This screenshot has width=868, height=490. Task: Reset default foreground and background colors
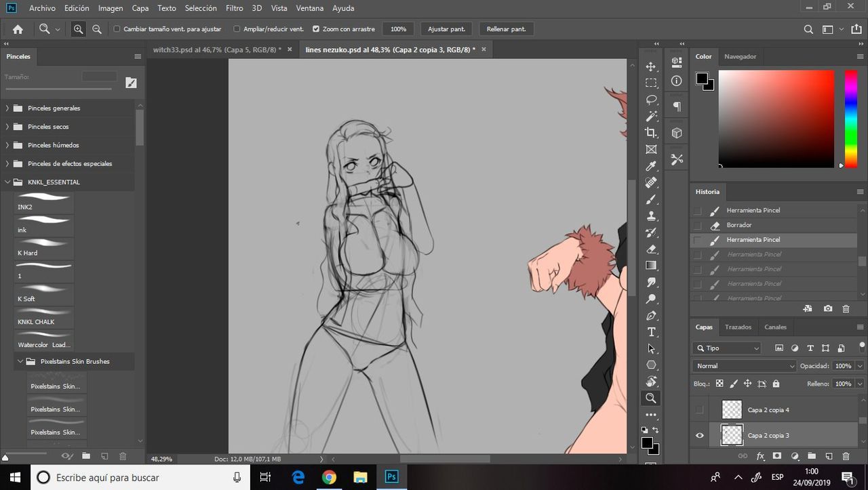click(x=644, y=430)
